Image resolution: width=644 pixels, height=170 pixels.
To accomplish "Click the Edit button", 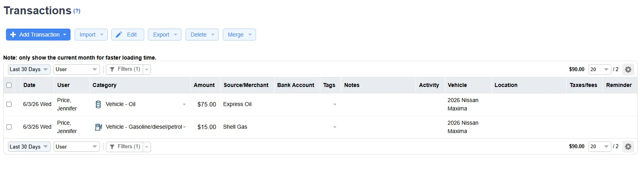I will pyautogui.click(x=128, y=35).
